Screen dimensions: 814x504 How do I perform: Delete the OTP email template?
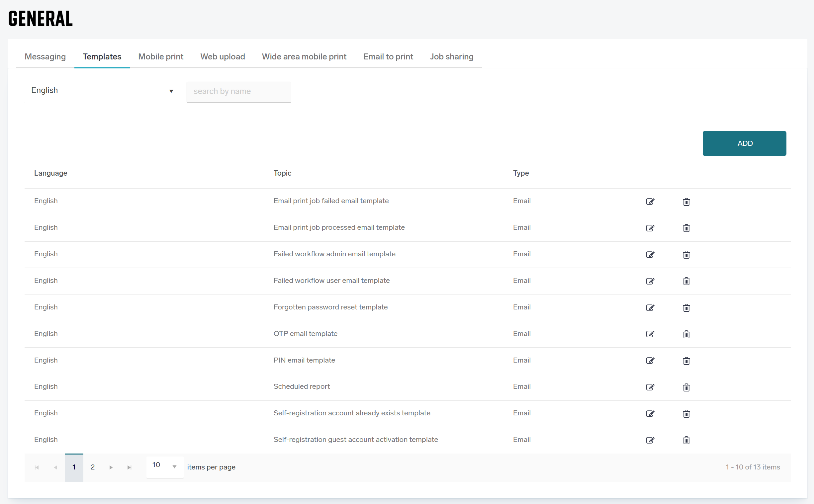click(x=686, y=334)
